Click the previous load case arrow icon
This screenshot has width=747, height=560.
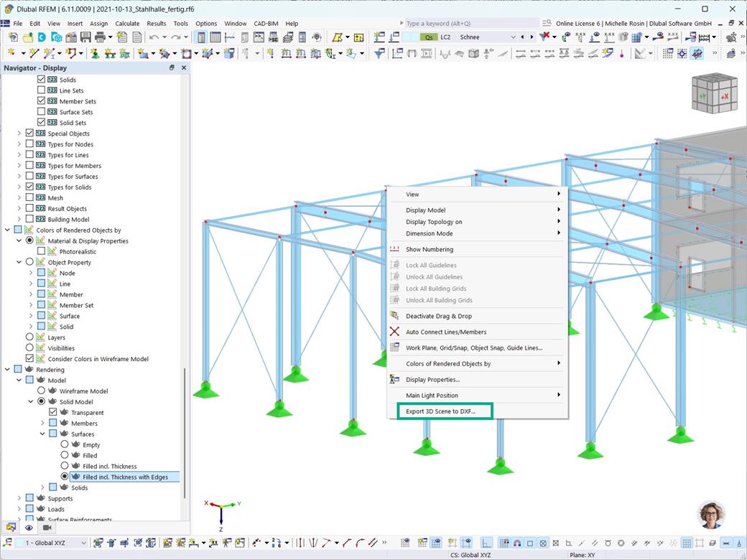pyautogui.click(x=522, y=37)
